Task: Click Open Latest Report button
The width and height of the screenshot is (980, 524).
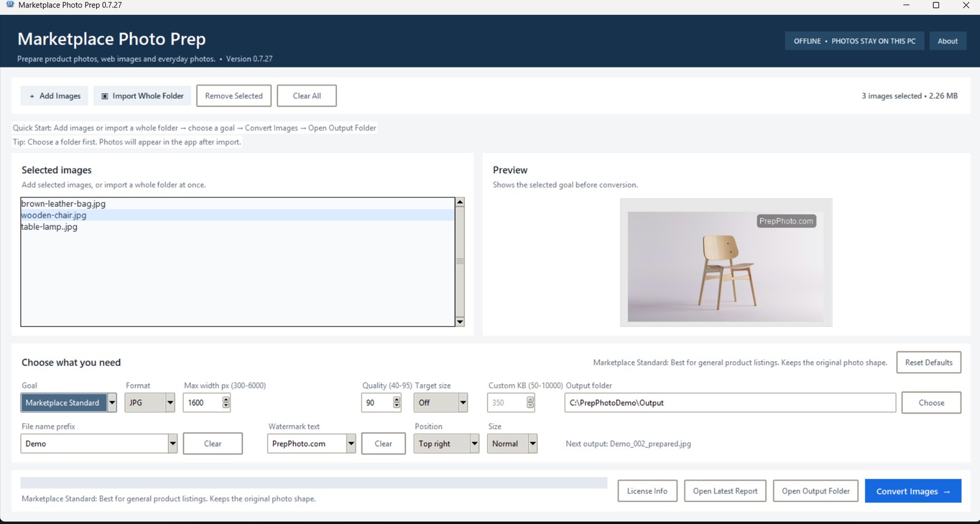Action: tap(725, 491)
